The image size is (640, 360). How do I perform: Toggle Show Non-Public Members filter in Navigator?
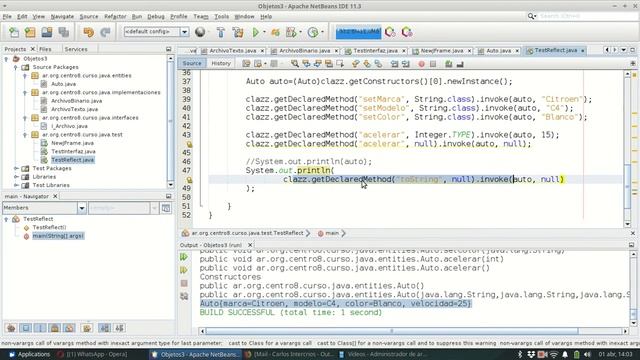tap(55, 328)
